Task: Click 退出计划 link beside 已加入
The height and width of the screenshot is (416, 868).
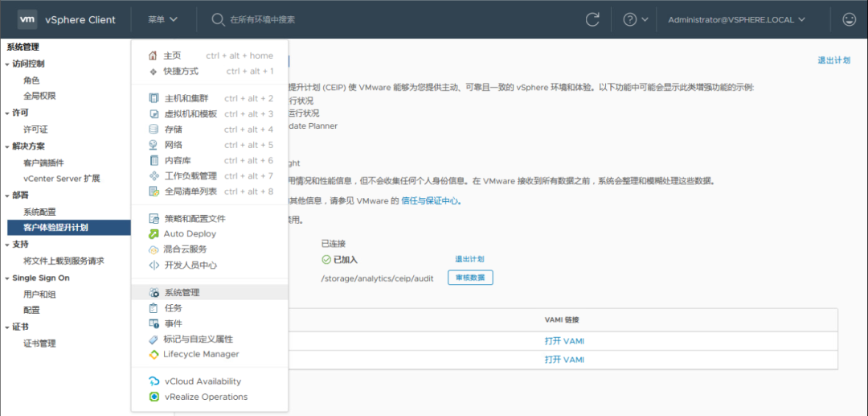Action: tap(470, 259)
